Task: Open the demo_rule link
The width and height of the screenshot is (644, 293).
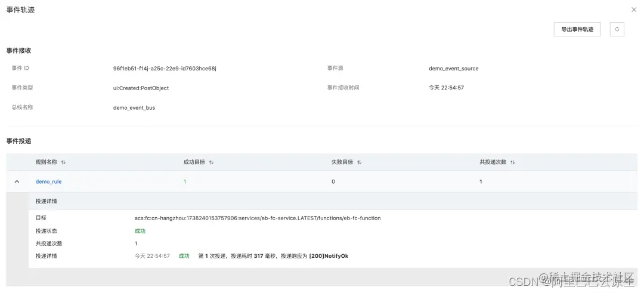Action: pyautogui.click(x=48, y=181)
